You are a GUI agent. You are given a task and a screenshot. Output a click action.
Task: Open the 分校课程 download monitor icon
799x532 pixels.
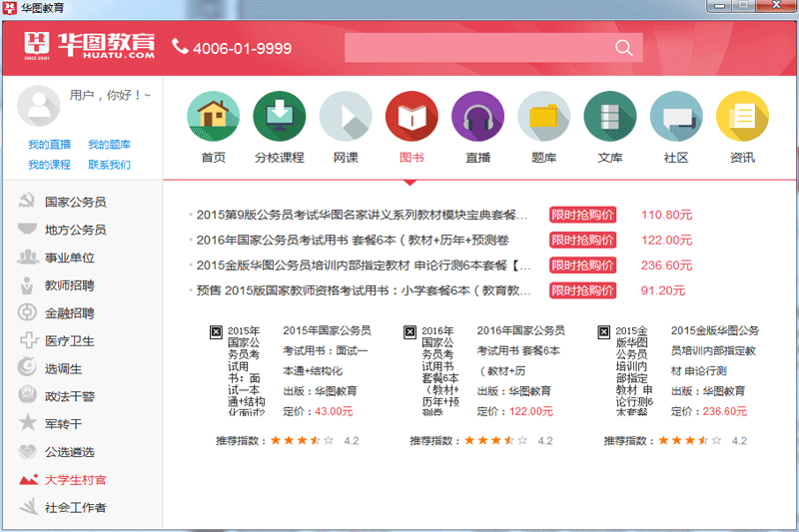pyautogui.click(x=280, y=116)
